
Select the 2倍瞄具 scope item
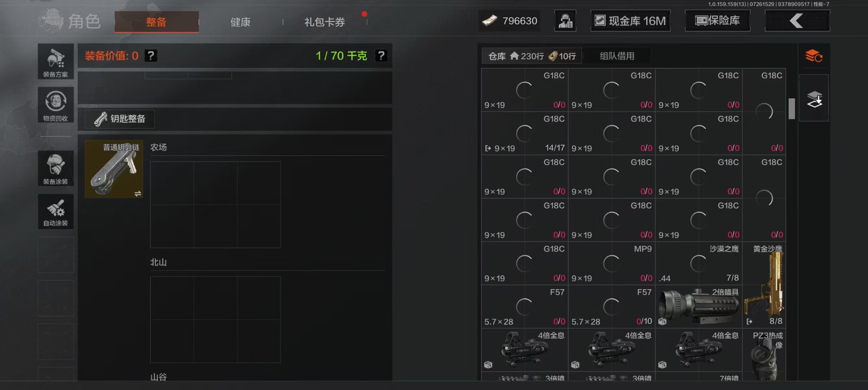pyautogui.click(x=699, y=306)
